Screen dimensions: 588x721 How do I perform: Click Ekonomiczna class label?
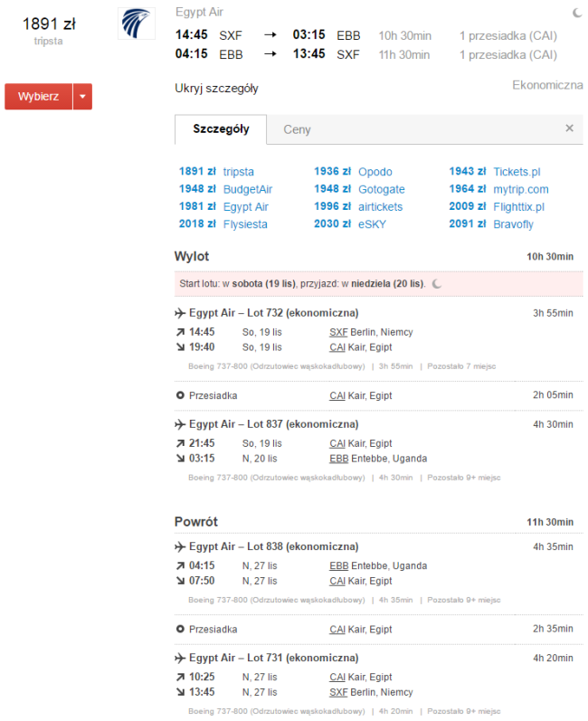click(547, 85)
